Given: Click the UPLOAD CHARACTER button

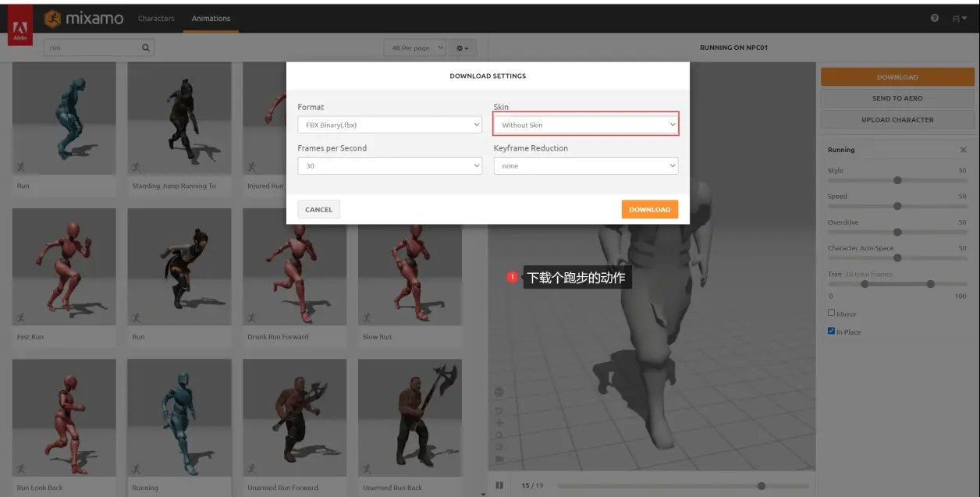Looking at the screenshot, I should point(897,119).
